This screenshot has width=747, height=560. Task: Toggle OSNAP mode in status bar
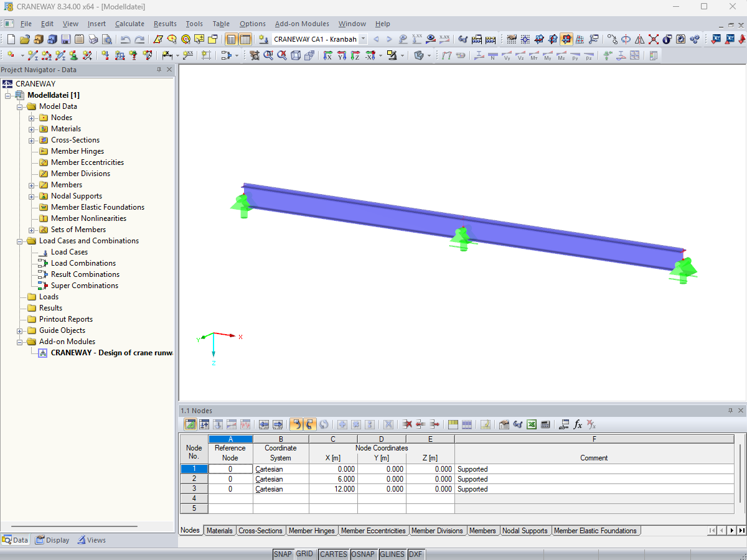pos(362,554)
